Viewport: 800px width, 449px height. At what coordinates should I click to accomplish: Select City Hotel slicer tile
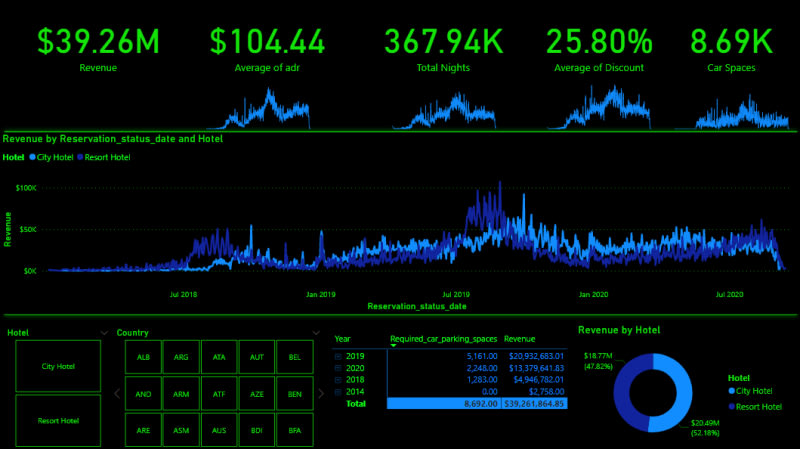click(x=58, y=365)
